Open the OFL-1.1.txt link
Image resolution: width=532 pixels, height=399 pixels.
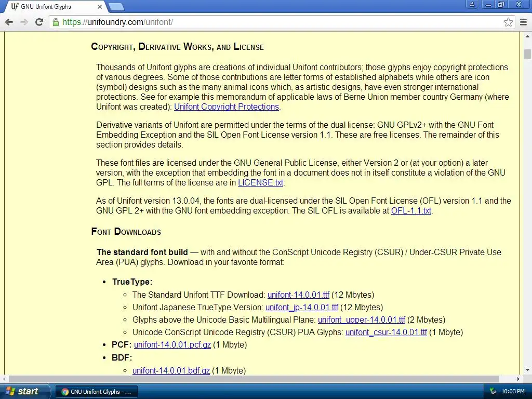point(411,211)
